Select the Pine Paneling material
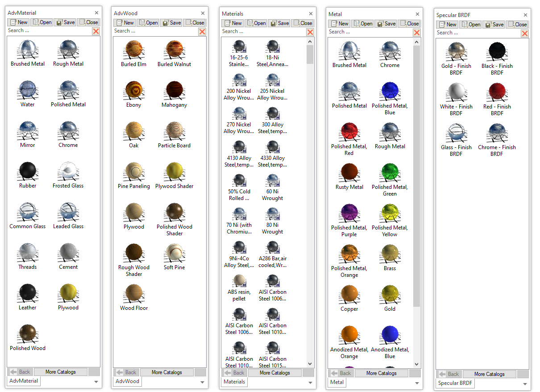Screen dimensions: 540x392 click(x=134, y=175)
